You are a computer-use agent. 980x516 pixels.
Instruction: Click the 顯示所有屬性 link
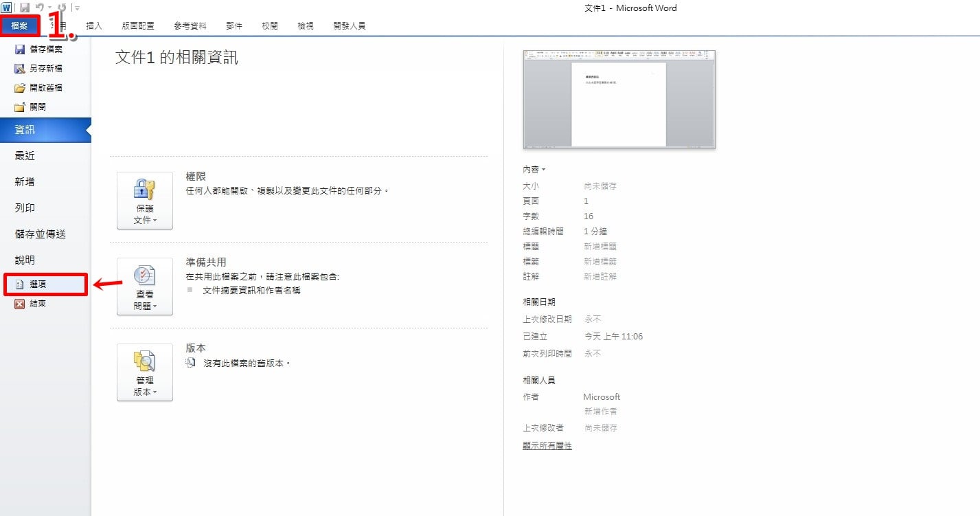(547, 446)
